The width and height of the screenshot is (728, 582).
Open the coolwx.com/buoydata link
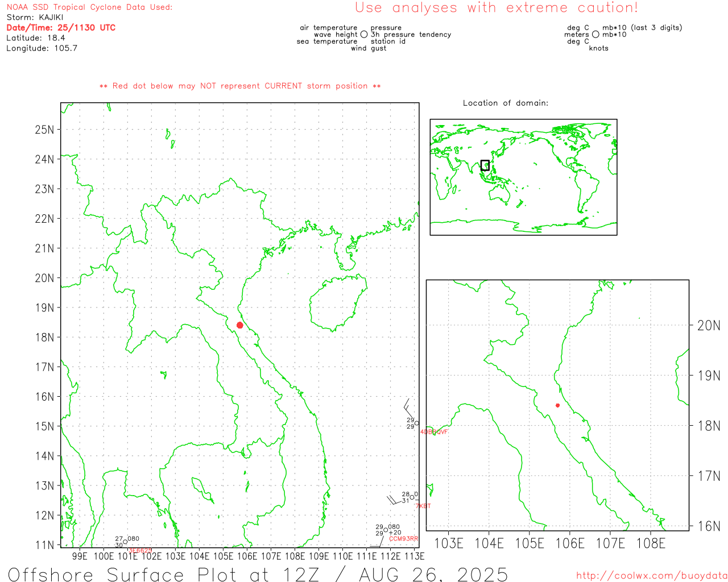tap(652, 576)
